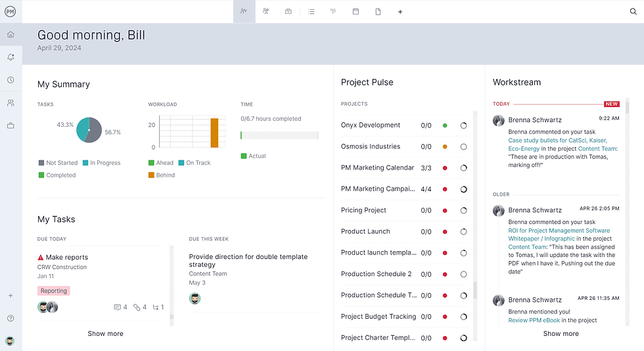The height and width of the screenshot is (351, 644).
Task: Open the notifications bell in sidebar
Action: tap(11, 57)
